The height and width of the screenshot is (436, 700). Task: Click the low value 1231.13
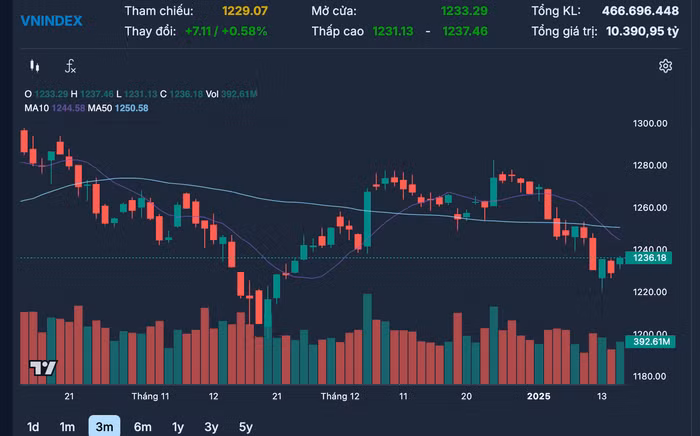393,31
